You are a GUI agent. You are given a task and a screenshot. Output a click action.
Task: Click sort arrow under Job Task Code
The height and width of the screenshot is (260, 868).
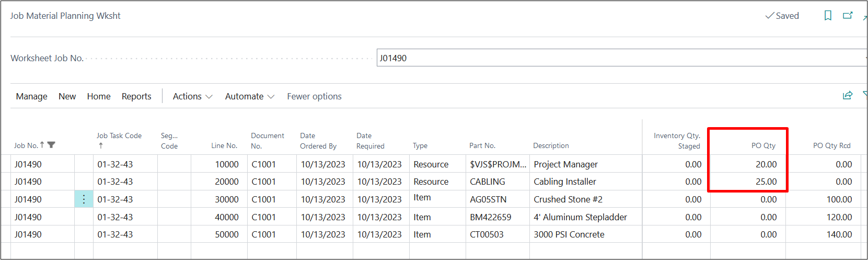click(100, 146)
